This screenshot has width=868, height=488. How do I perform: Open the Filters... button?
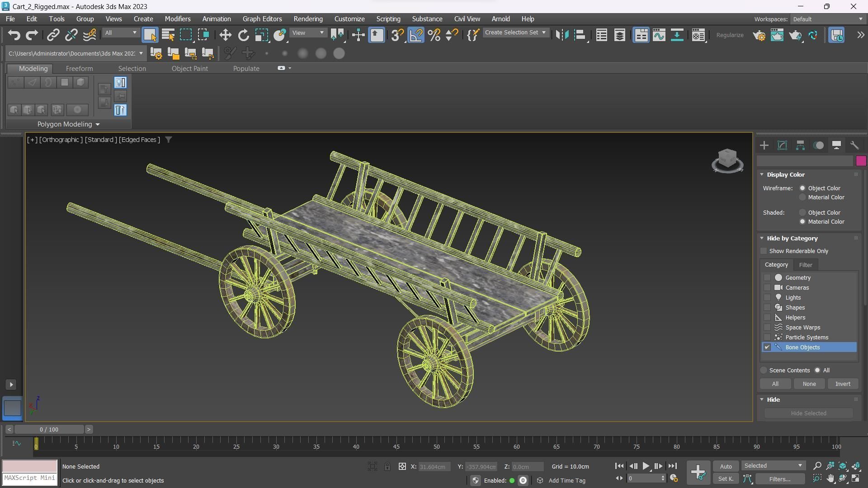click(x=780, y=479)
